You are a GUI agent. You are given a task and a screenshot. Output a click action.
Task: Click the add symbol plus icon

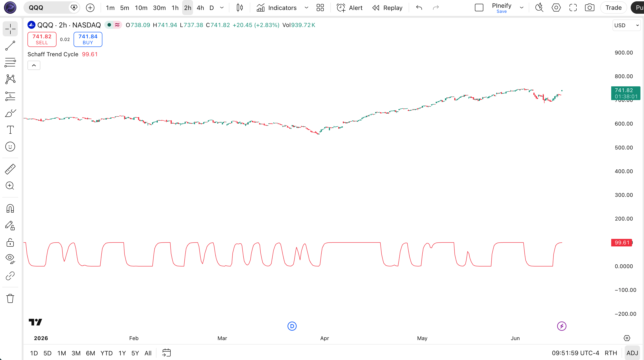tap(90, 8)
